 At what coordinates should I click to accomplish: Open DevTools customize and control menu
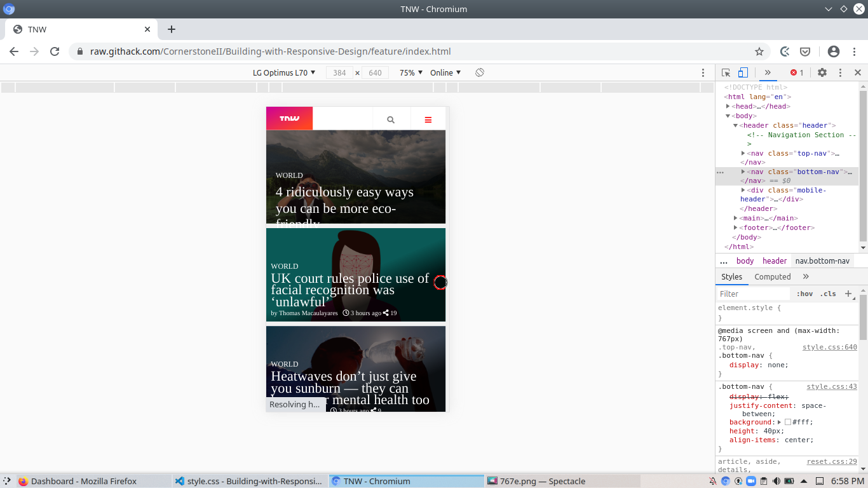point(840,72)
